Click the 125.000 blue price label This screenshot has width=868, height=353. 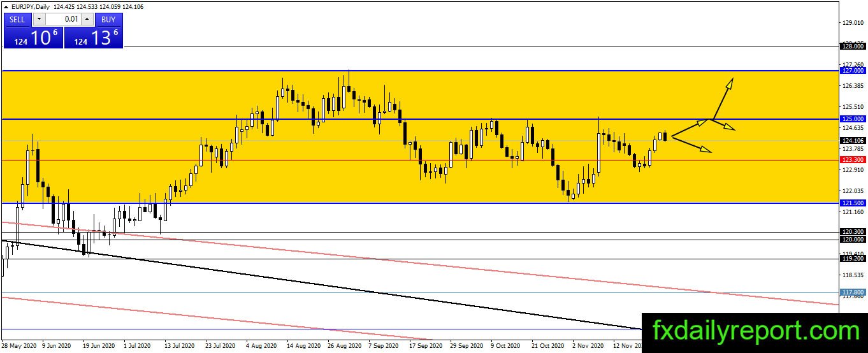pos(853,119)
